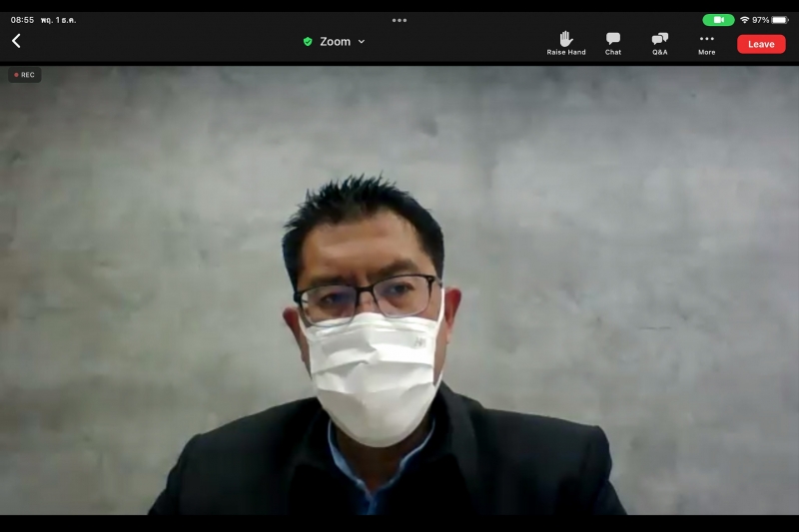Click the Raise Hand icon
The width and height of the screenshot is (799, 532).
[566, 38]
